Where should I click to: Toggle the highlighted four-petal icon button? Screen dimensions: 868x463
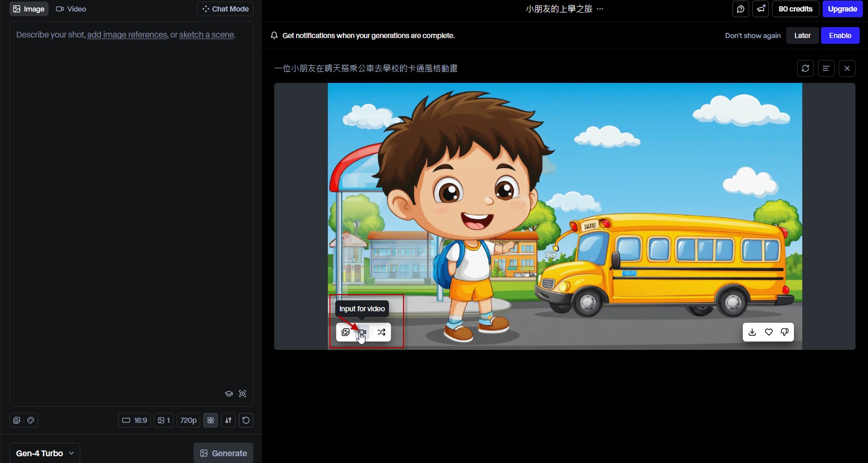211,420
